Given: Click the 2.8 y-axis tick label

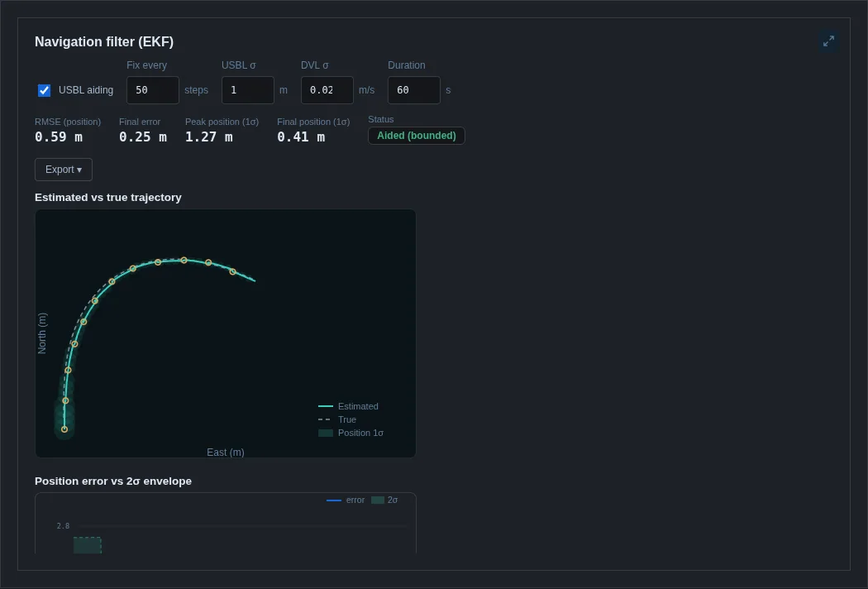Looking at the screenshot, I should (63, 526).
